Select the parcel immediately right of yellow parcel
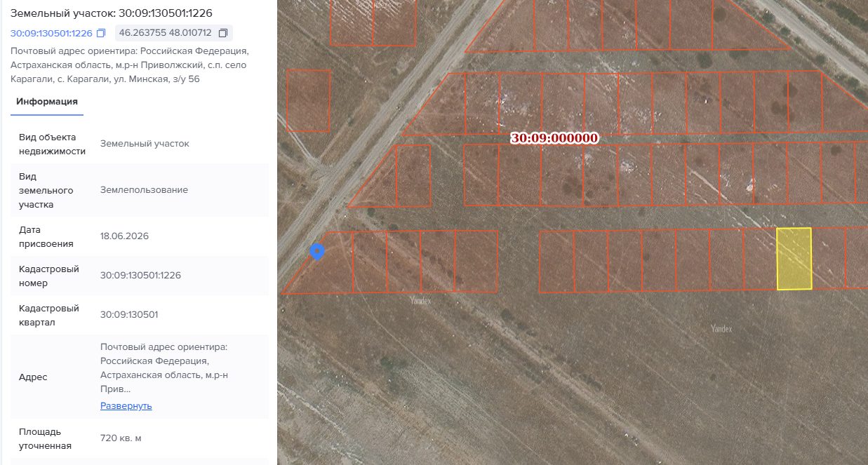 [x=829, y=258]
